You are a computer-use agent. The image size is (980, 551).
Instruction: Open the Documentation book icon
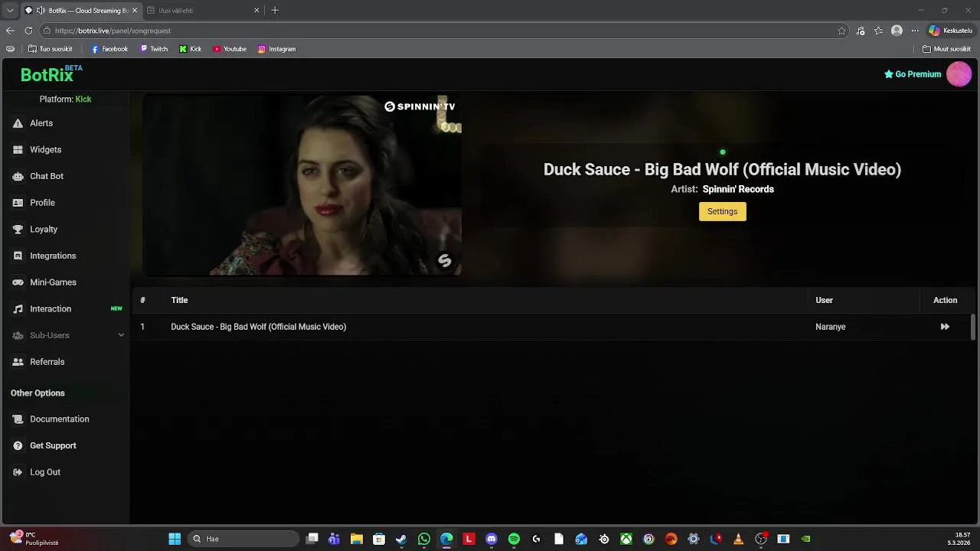[18, 419]
